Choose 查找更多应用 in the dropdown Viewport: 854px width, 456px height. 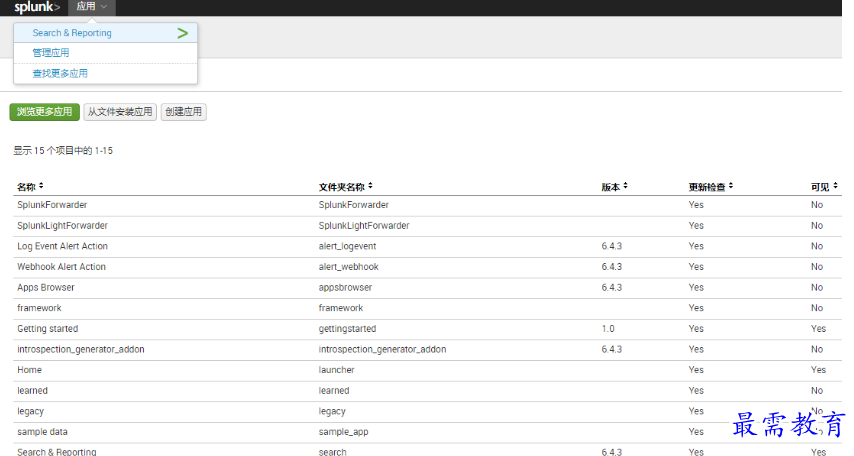[60, 74]
